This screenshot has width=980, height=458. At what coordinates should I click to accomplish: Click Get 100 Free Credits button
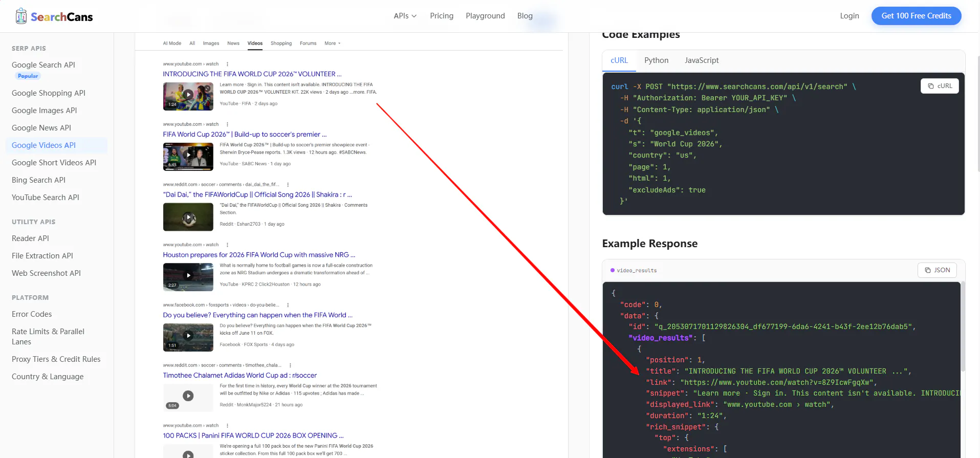click(916, 16)
